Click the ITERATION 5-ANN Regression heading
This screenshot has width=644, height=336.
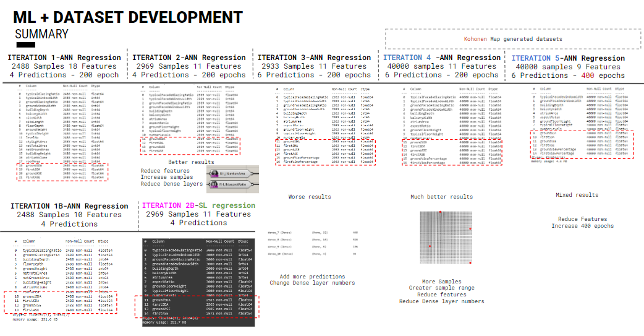(x=568, y=58)
